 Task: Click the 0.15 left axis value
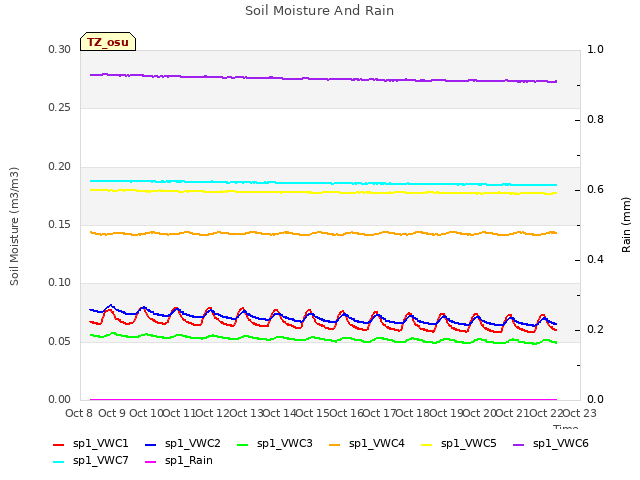(x=60, y=224)
